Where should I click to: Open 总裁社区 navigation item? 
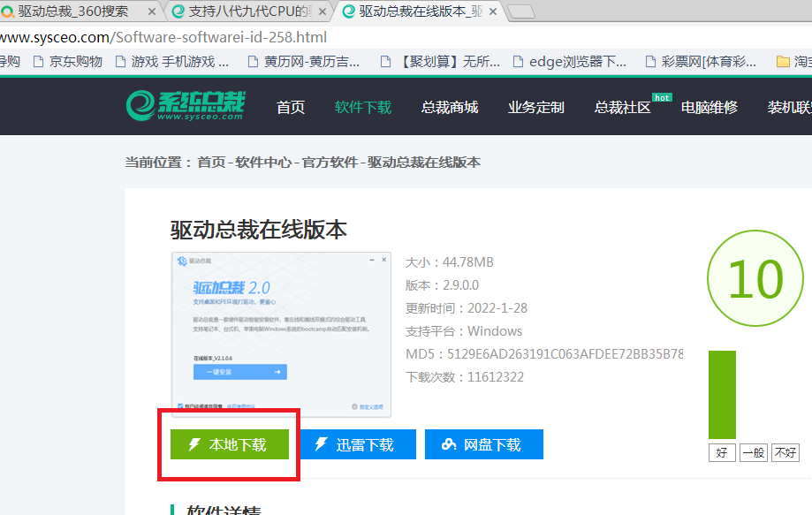[x=622, y=107]
